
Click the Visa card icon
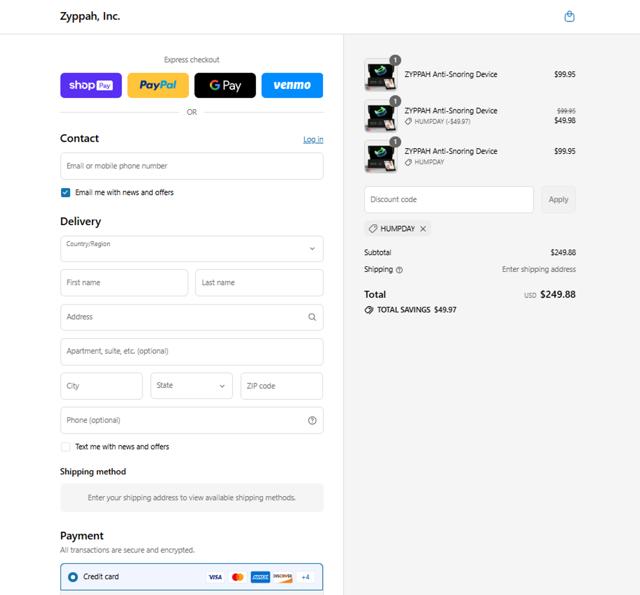coord(215,577)
